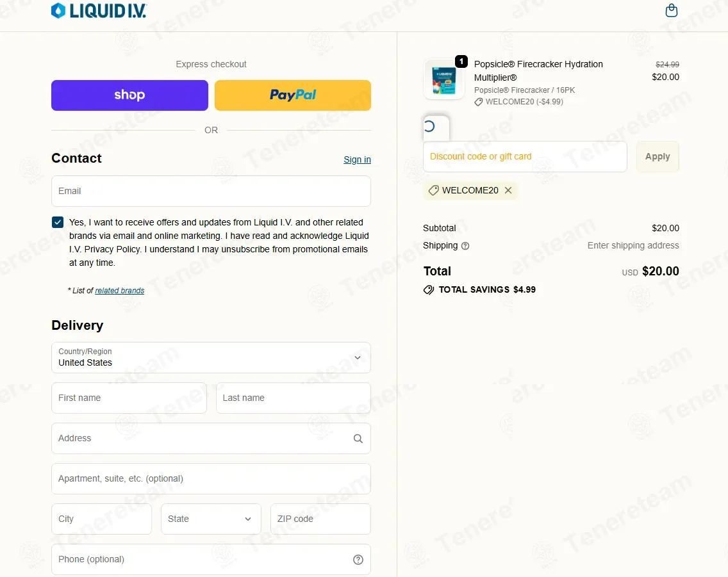Pay with PayPal express checkout
The height and width of the screenshot is (577, 728).
click(292, 95)
